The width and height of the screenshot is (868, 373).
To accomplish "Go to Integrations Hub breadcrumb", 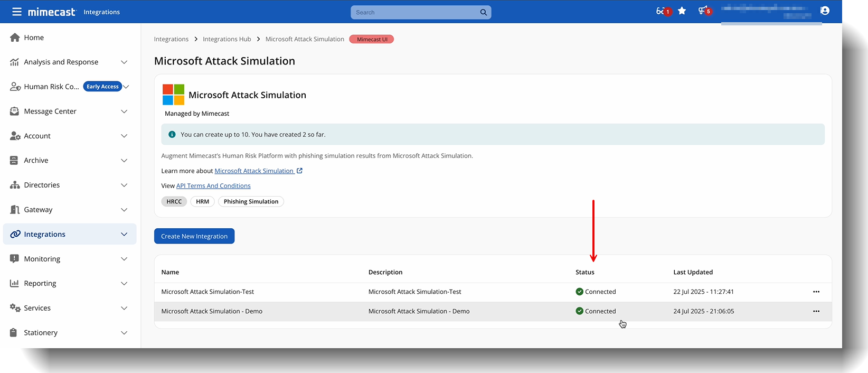I will [227, 39].
